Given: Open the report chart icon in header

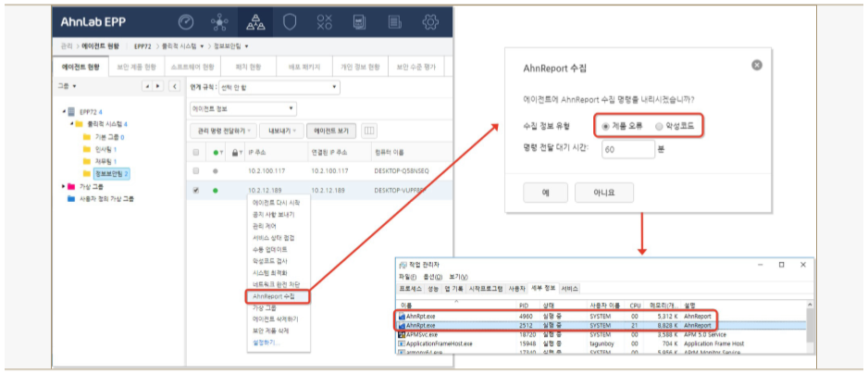Looking at the screenshot, I should tap(360, 22).
